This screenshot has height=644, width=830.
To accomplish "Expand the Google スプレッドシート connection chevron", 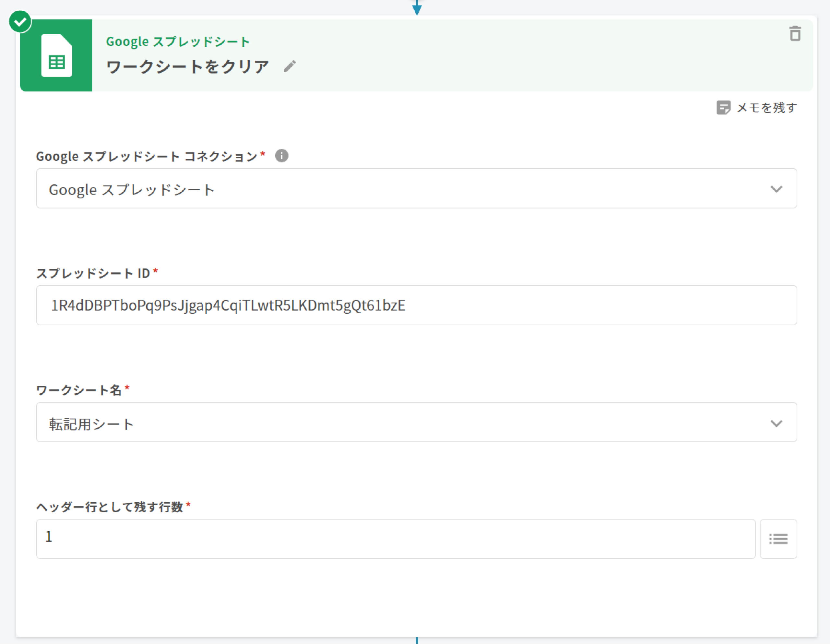I will [776, 189].
